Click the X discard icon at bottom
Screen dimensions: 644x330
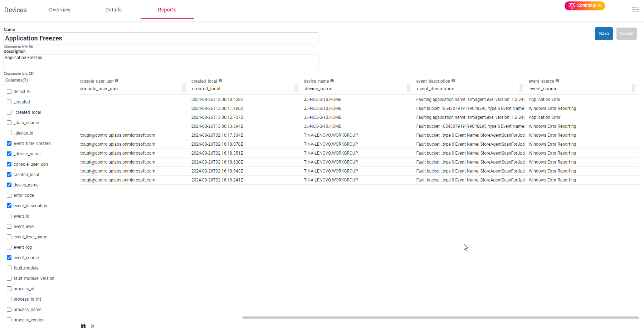tap(93, 326)
